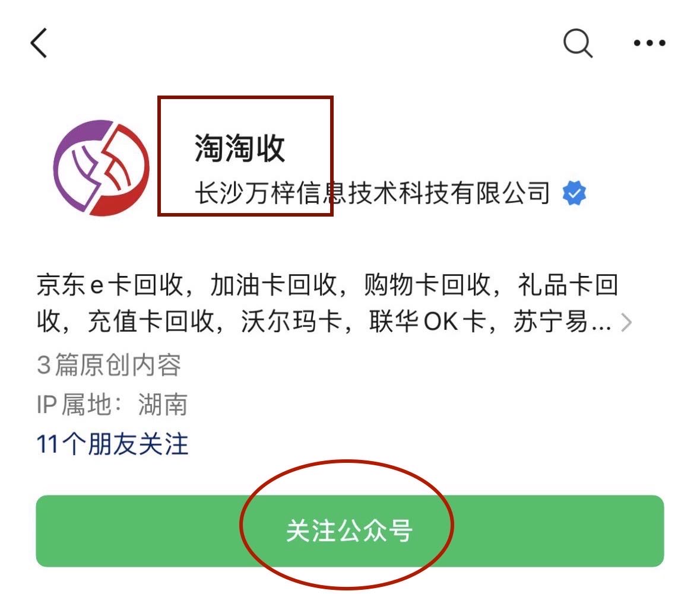Open the three-dot more options menu
The height and width of the screenshot is (594, 700).
tap(650, 43)
